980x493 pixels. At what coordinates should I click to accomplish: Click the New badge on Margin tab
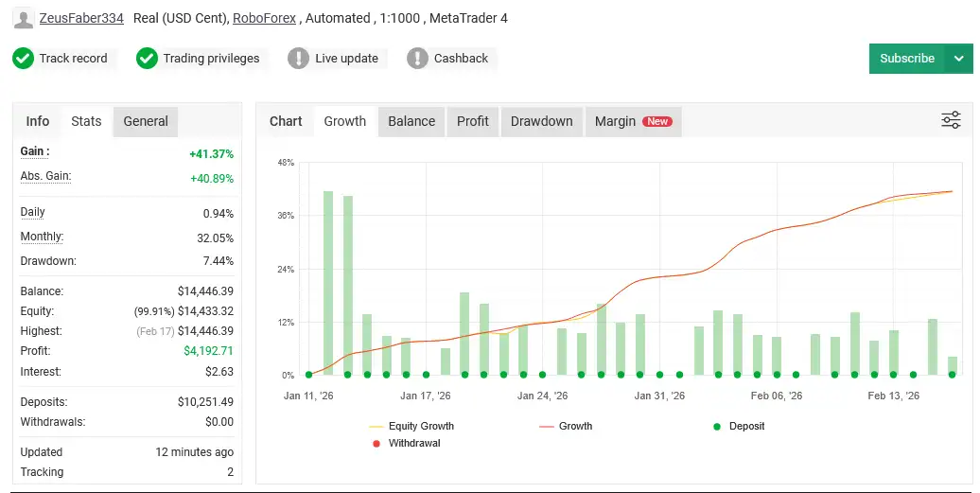[656, 121]
